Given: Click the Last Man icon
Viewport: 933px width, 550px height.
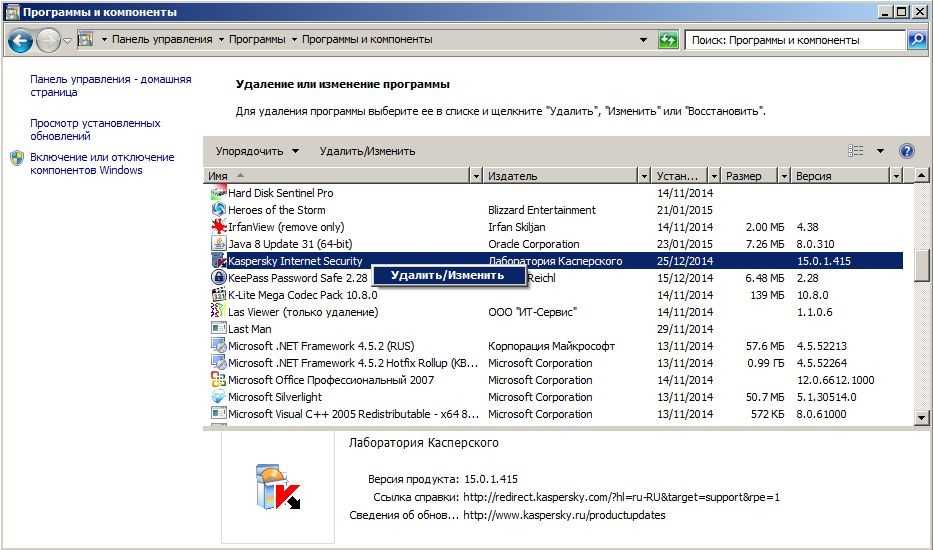Looking at the screenshot, I should 218,329.
